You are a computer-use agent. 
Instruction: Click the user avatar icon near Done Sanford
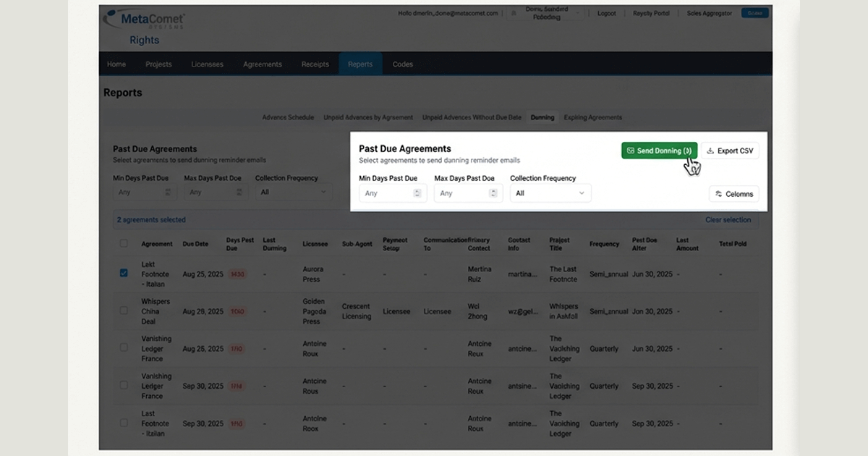pyautogui.click(x=515, y=12)
